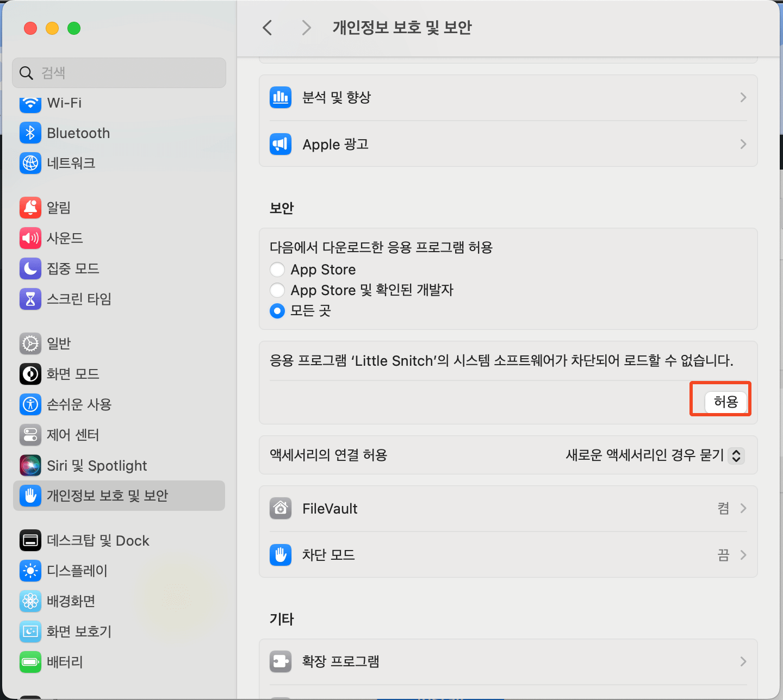Expand 차단 모드 row chevron
The height and width of the screenshot is (700, 783).
tap(743, 555)
